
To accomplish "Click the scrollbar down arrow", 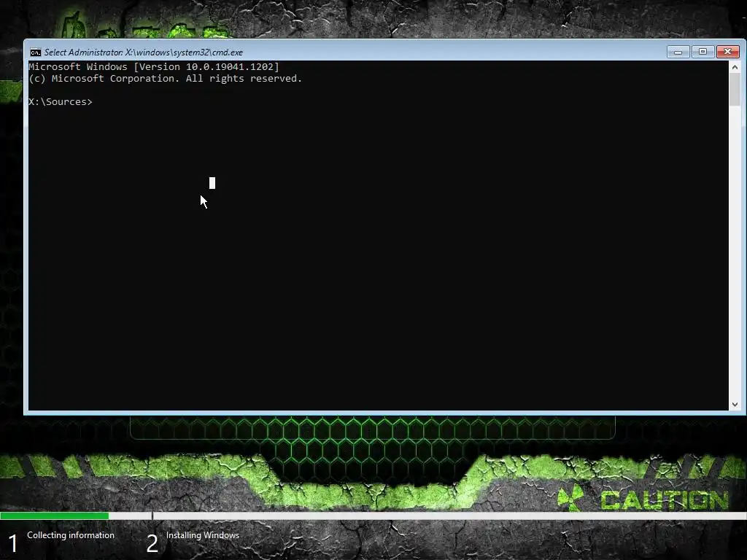I will coord(735,404).
